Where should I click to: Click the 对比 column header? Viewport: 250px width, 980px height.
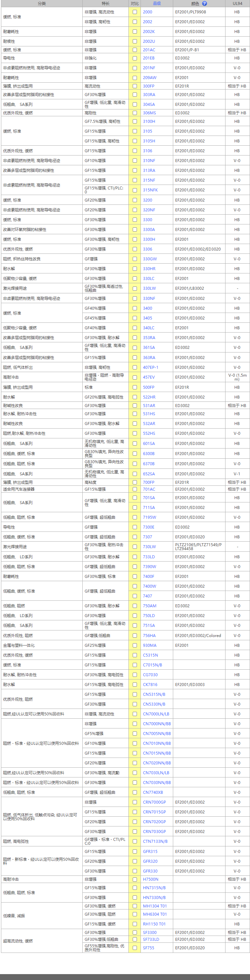[135, 3]
